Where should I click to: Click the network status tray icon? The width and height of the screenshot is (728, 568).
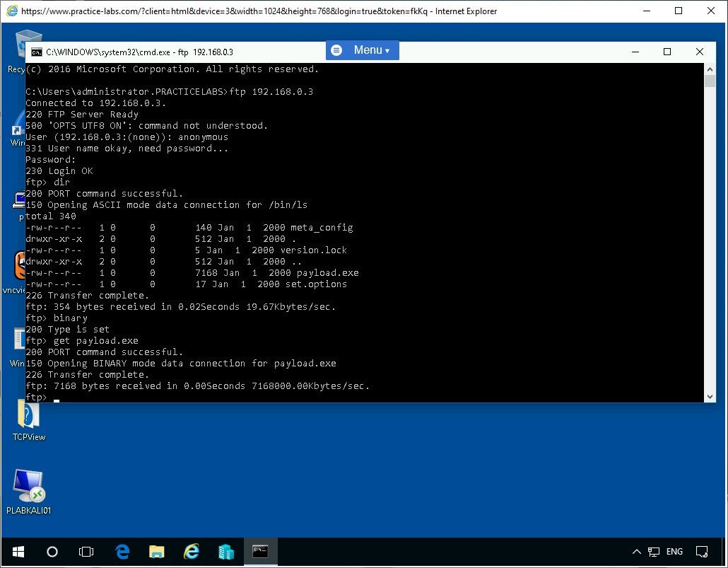[654, 552]
